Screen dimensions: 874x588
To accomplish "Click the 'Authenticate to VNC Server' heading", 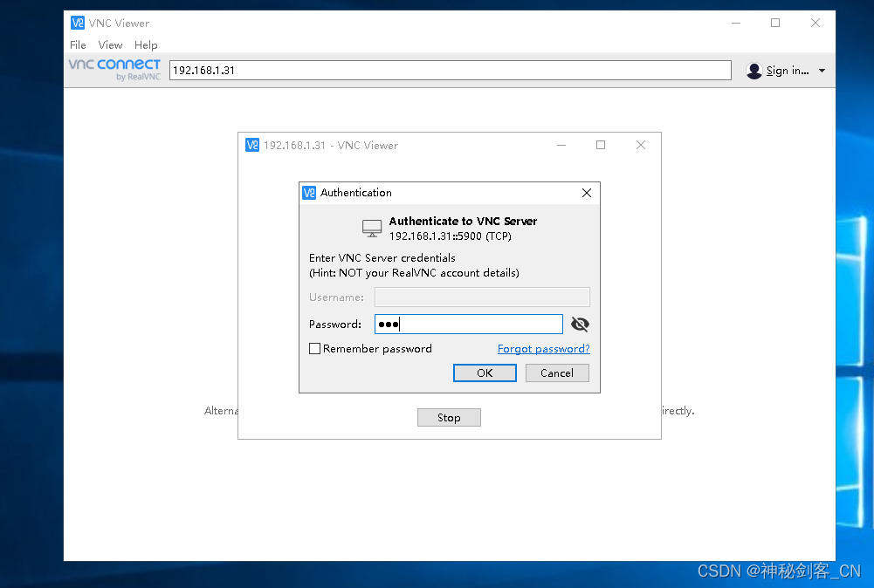I will [x=464, y=221].
